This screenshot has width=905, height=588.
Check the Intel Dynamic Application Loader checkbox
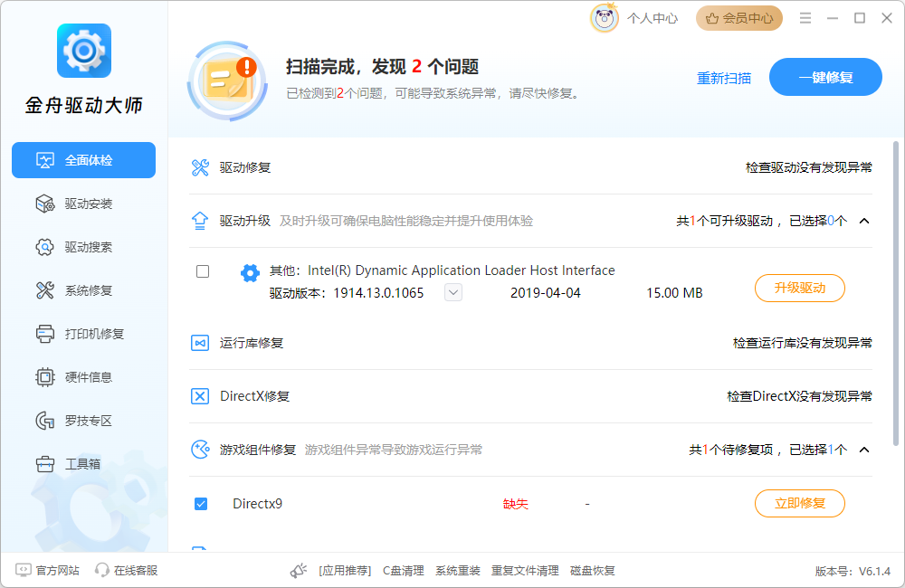[201, 271]
